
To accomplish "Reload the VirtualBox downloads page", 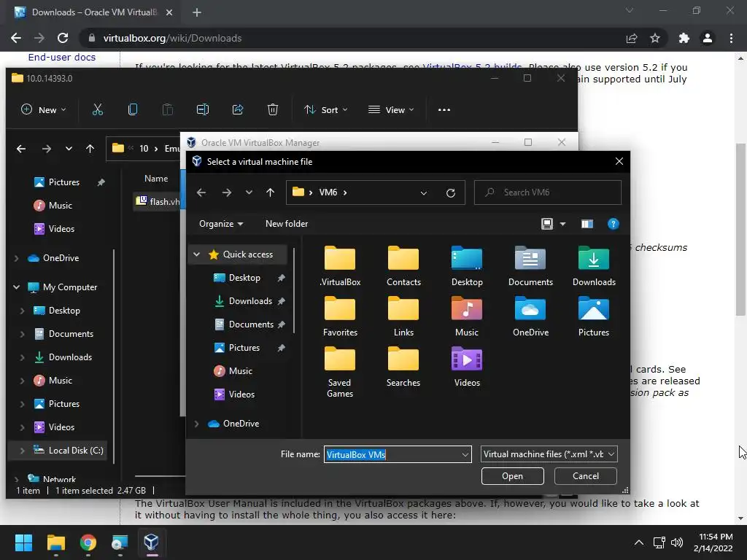I will pos(63,38).
